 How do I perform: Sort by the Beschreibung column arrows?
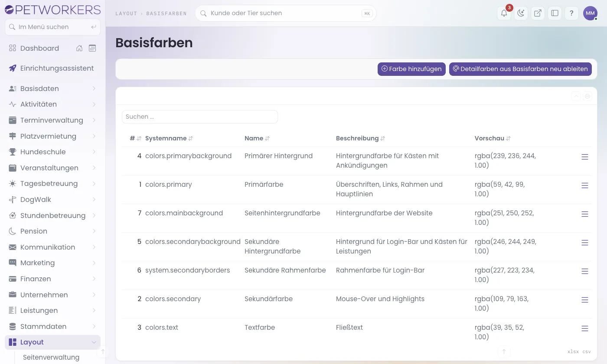pos(382,138)
